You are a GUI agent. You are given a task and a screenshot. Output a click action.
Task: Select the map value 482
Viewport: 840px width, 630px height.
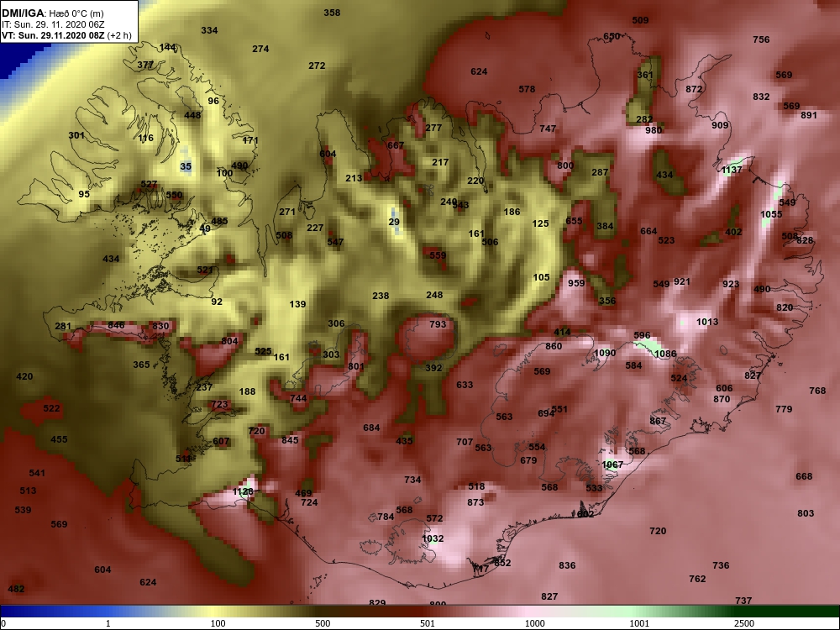pyautogui.click(x=16, y=589)
